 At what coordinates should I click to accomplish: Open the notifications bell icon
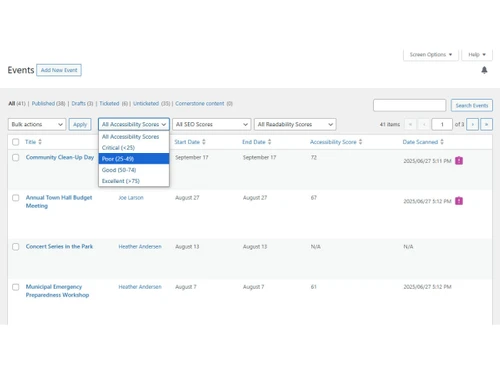[x=484, y=70]
